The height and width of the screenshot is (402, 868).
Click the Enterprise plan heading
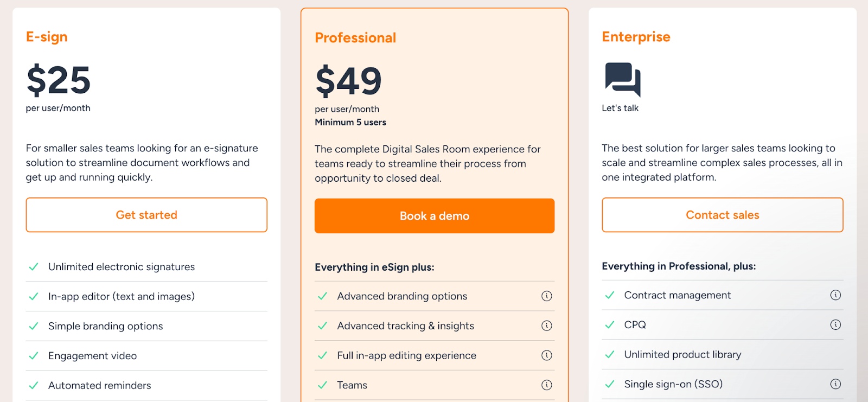[636, 37]
